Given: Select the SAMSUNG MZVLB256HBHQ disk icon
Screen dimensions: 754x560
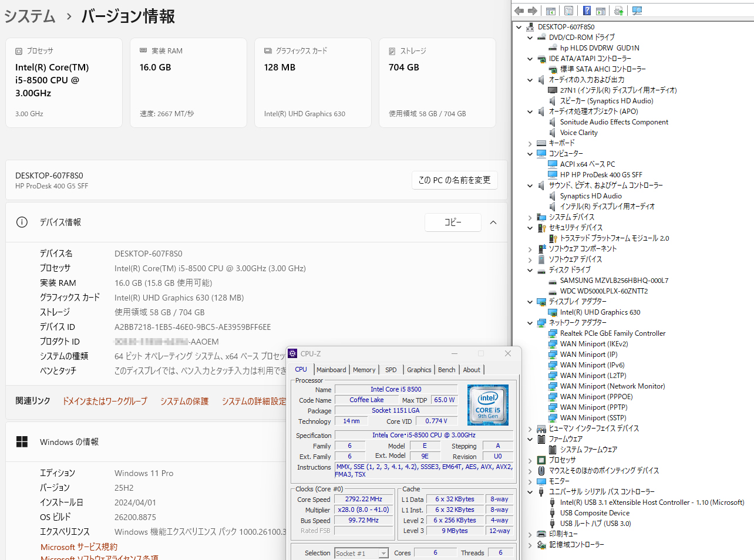Looking at the screenshot, I should [x=553, y=281].
